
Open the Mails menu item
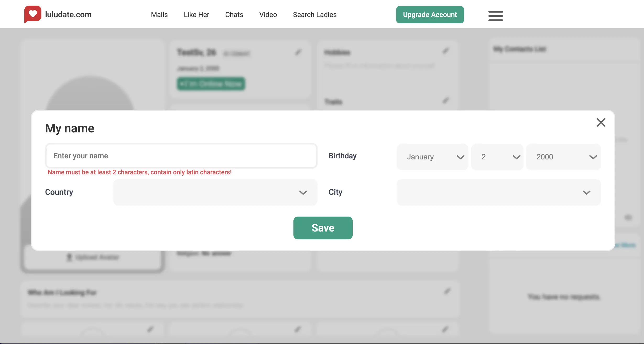(x=159, y=15)
